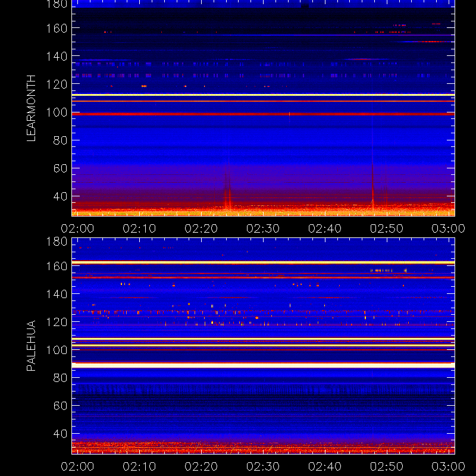The height and width of the screenshot is (476, 476).
Task: Select the 80 tick label on Learmonth plot
Action: 60,140
